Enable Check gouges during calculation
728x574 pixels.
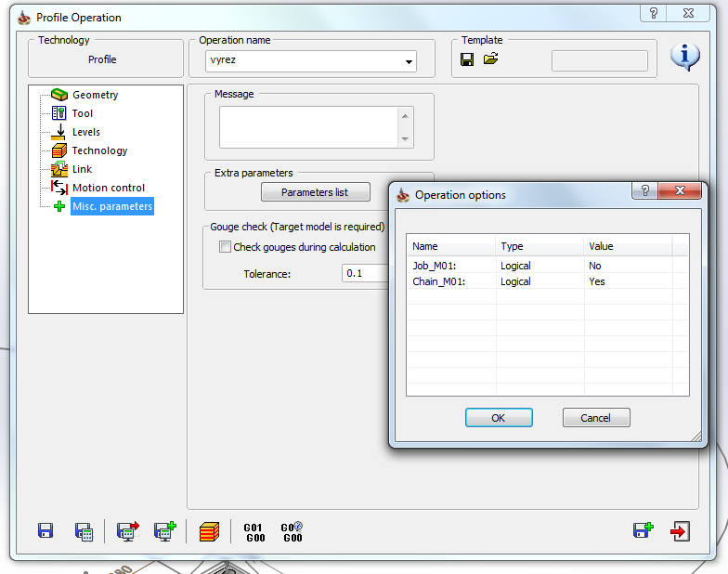pos(225,247)
